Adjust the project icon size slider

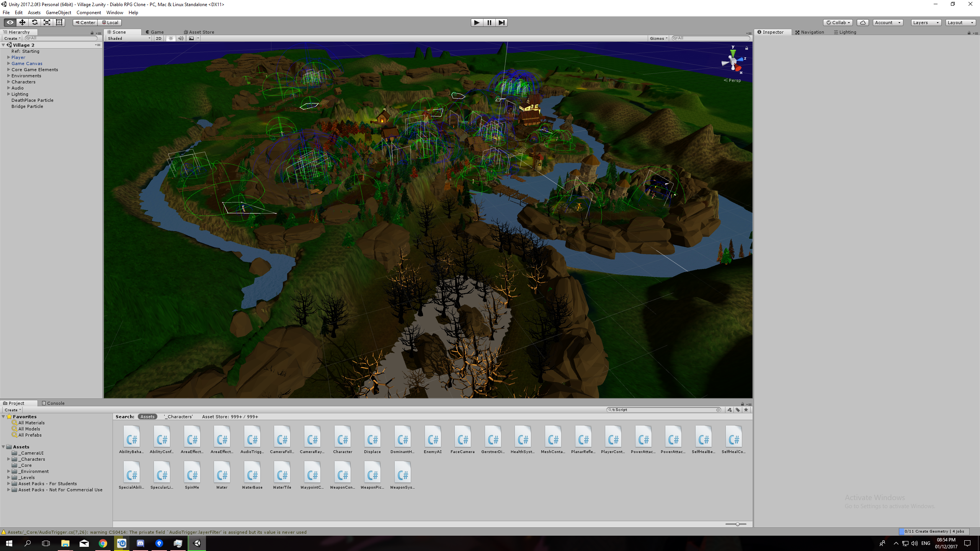point(737,524)
